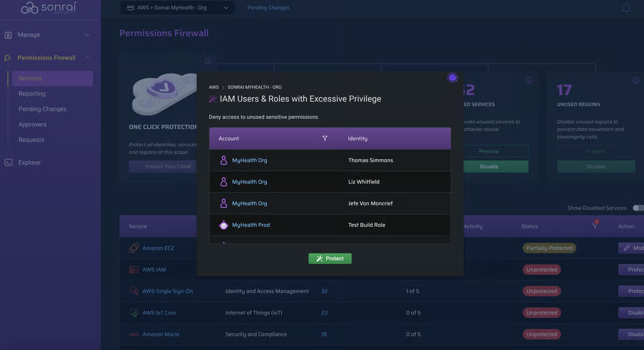
Task: Open Approvers in the sidebar
Action: pos(32,124)
